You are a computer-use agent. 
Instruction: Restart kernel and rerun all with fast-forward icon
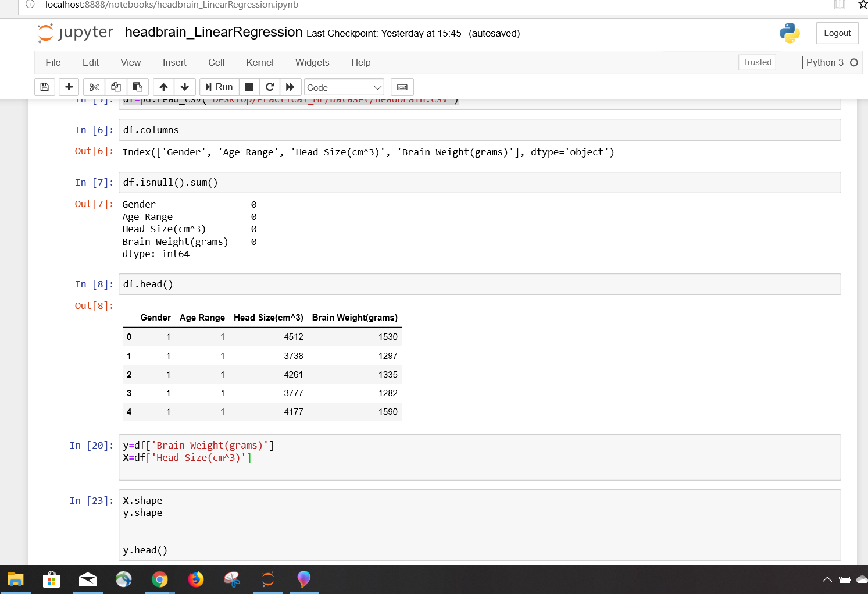[290, 87]
